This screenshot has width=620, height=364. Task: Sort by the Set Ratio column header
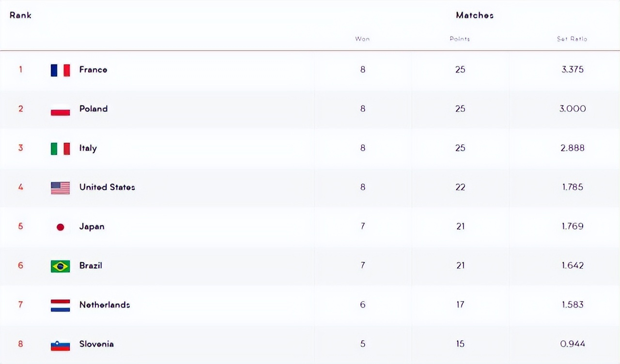pos(572,39)
